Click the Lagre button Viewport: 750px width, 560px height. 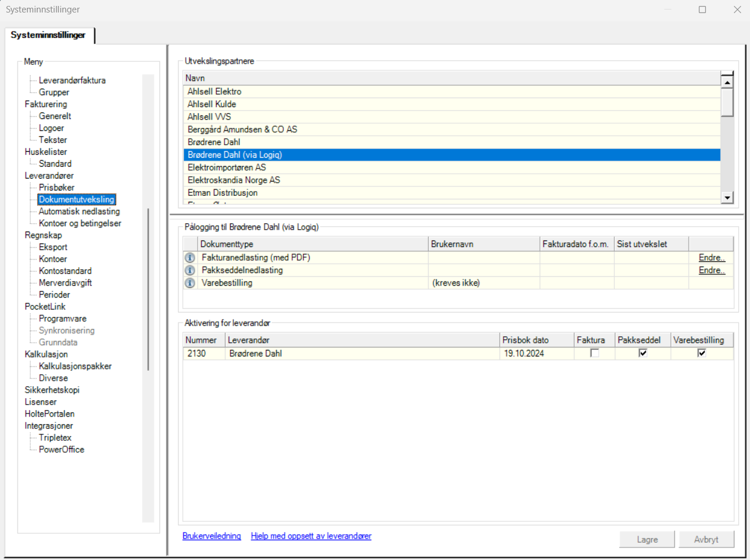[x=648, y=540]
